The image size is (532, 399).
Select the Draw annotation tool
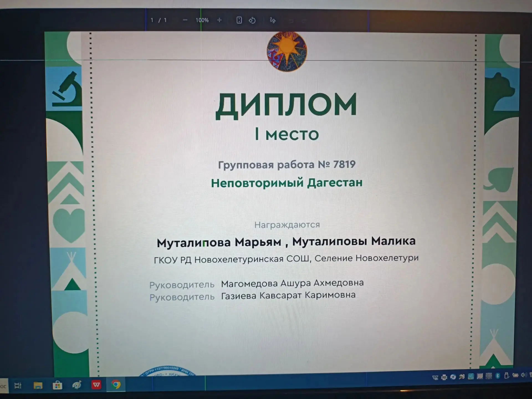pyautogui.click(x=273, y=20)
